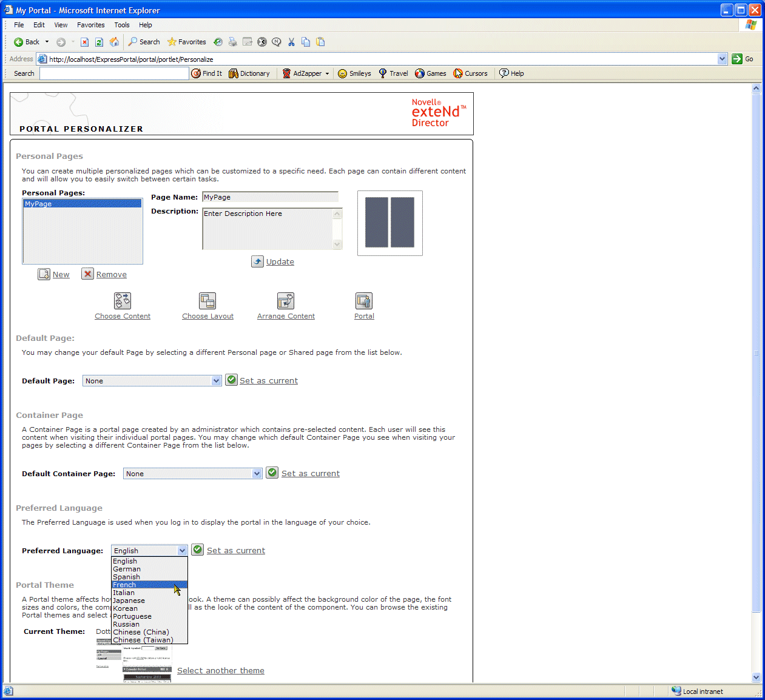Click the Copy icon in toolbar
Viewport: 765px width, 700px height.
(306, 42)
